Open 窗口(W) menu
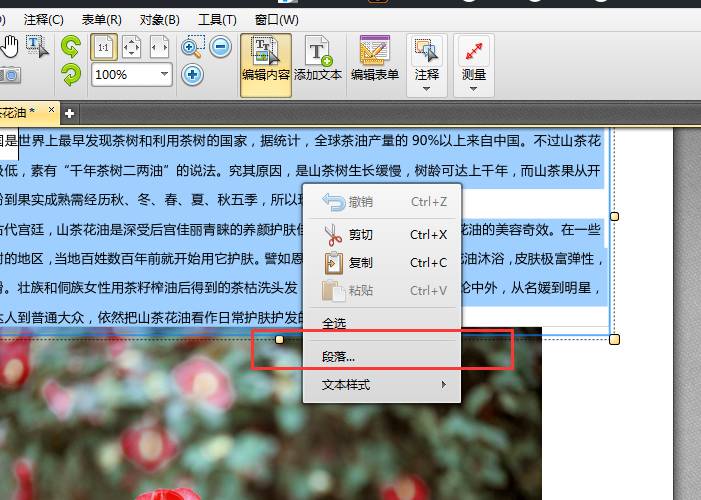 [x=276, y=20]
